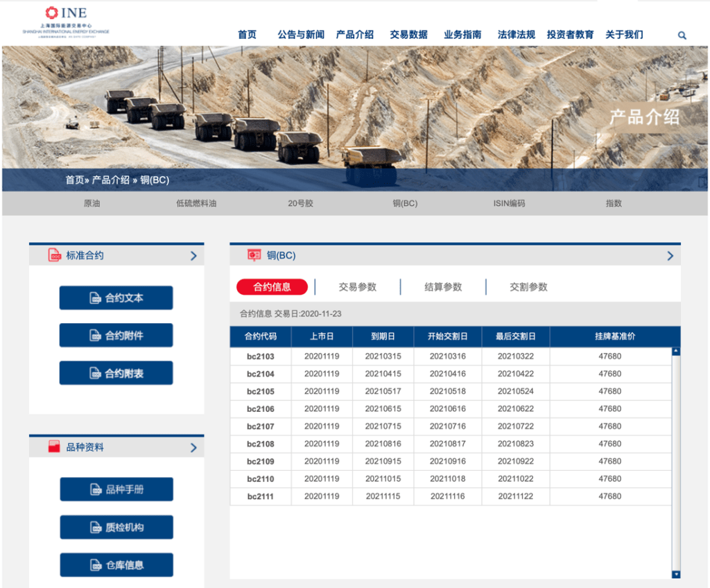The height and width of the screenshot is (588, 710).
Task: Click the contract table vertical scrollbar
Action: [676, 462]
